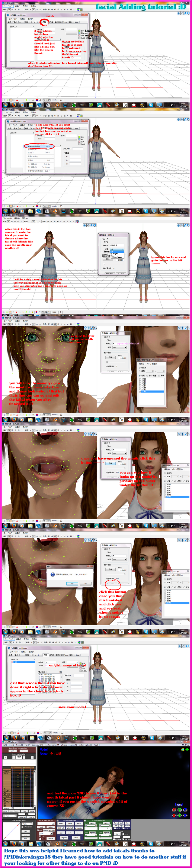Click the front button in the view panel

coord(116,823)
